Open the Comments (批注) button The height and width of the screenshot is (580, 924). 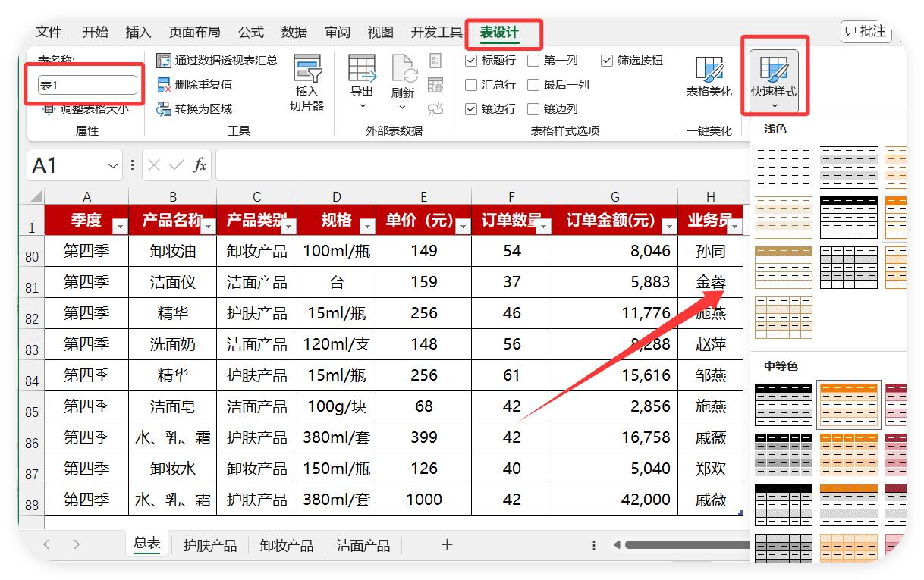866,31
